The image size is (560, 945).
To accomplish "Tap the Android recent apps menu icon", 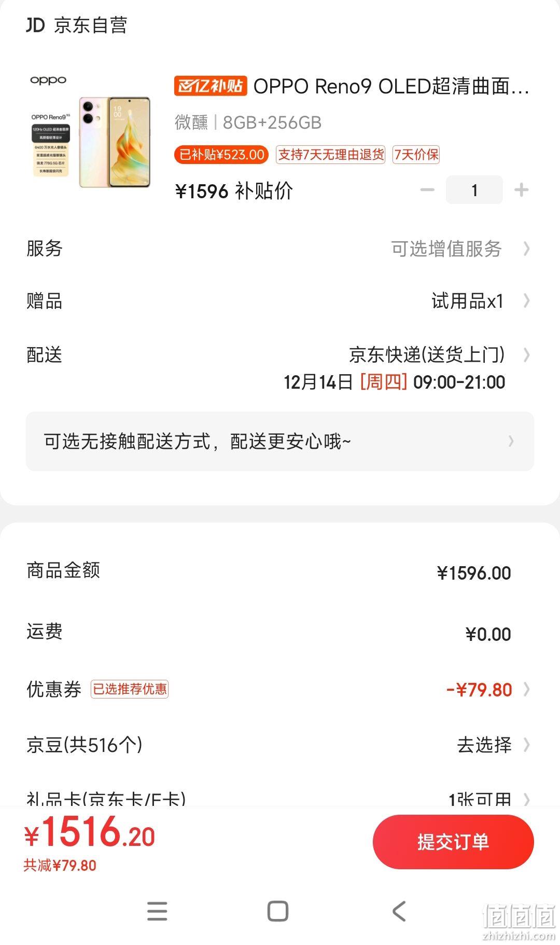I will click(157, 911).
